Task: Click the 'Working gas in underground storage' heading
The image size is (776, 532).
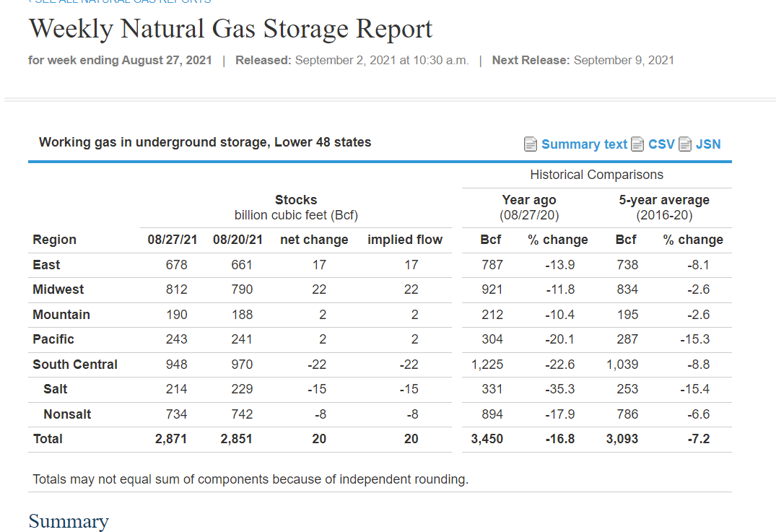Action: coord(205,142)
